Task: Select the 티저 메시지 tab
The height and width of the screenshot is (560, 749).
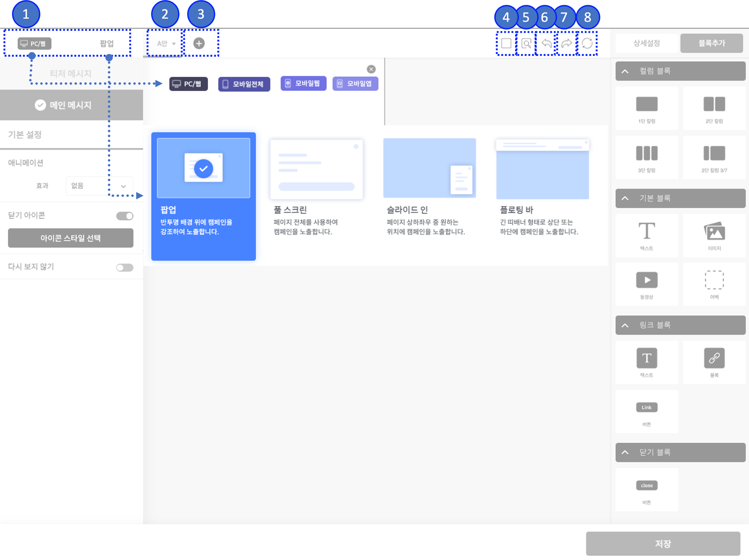Action: [71, 73]
